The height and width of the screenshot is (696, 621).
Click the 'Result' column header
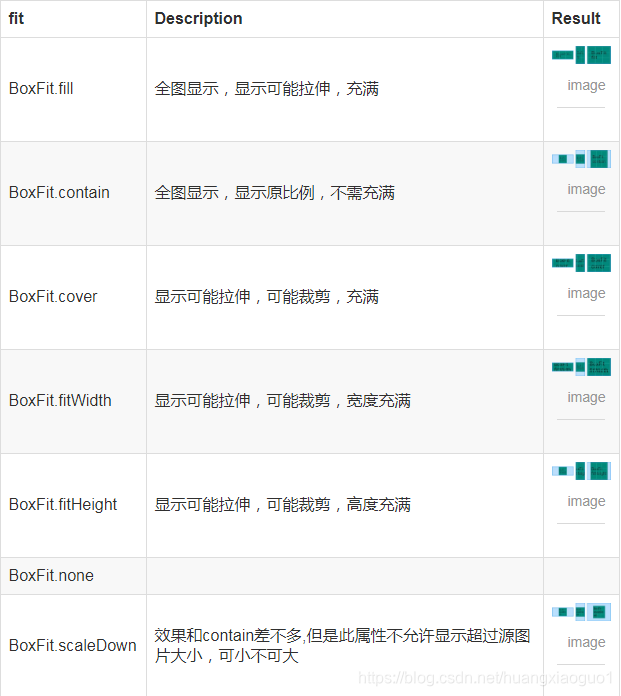(576, 18)
